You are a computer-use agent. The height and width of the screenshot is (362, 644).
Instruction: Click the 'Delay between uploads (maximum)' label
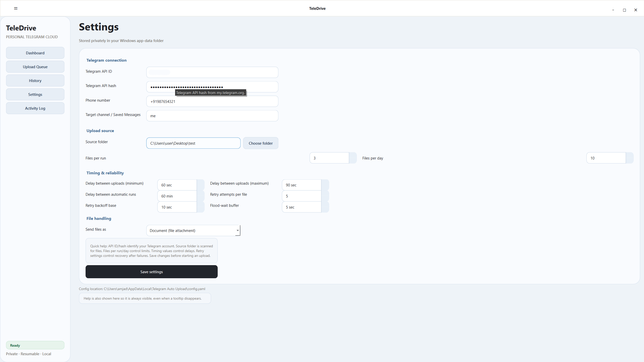[x=239, y=183]
